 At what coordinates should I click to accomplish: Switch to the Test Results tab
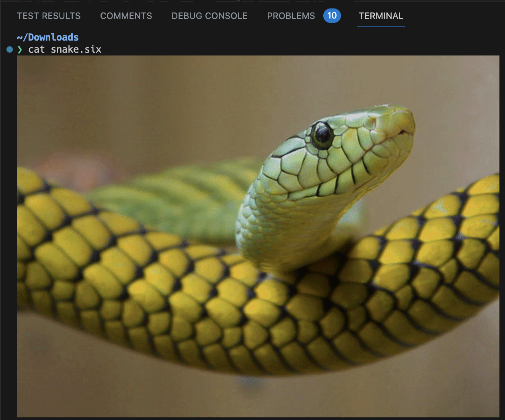[x=49, y=16]
